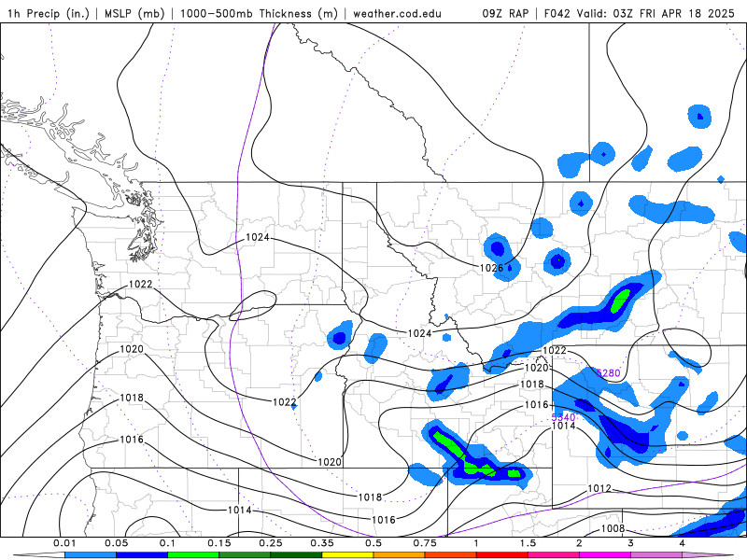The width and height of the screenshot is (747, 560).
Task: Click the 0.15 legend tick label
Action: pos(219,543)
